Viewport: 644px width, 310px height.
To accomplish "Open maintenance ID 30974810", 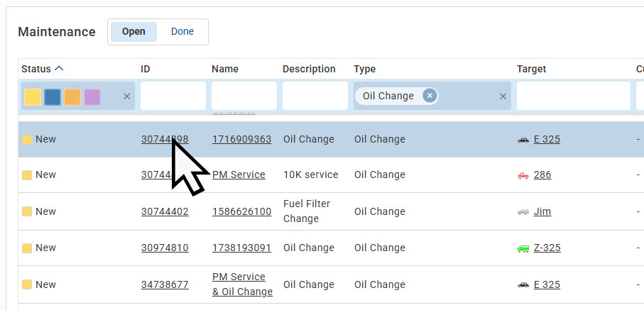I will tap(165, 248).
